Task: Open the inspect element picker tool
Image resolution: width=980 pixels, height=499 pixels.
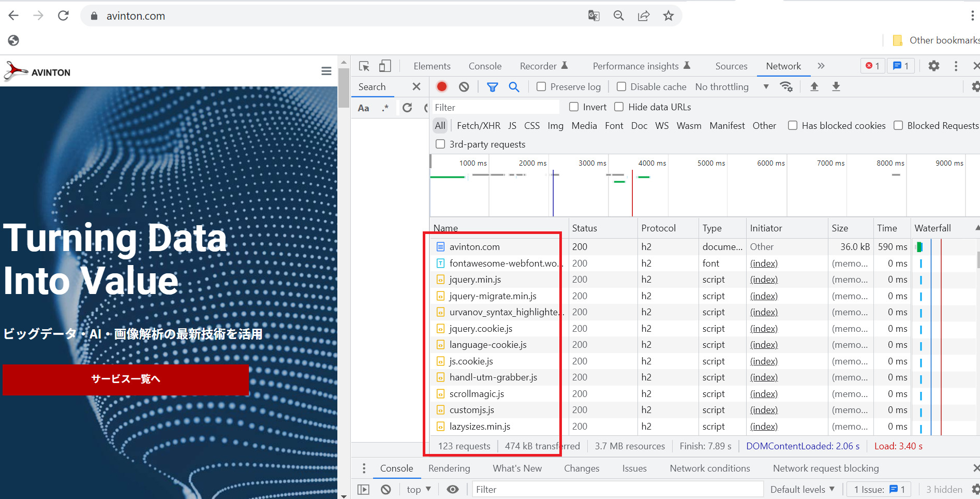Action: (x=364, y=66)
